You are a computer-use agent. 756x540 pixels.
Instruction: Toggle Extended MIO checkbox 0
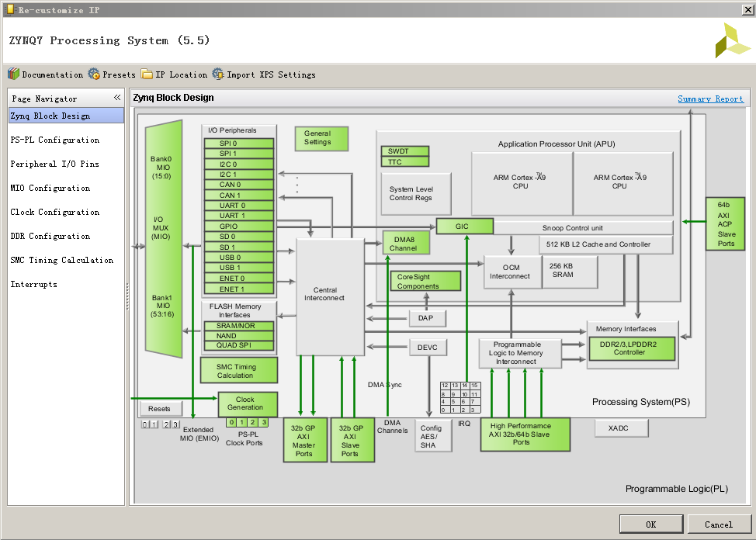click(144, 424)
